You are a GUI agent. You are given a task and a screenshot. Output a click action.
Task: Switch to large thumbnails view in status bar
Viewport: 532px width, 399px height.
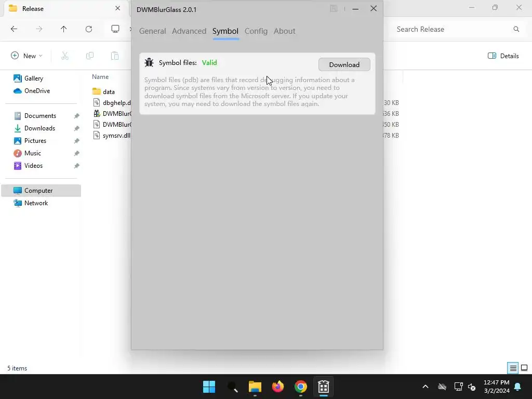click(x=524, y=368)
